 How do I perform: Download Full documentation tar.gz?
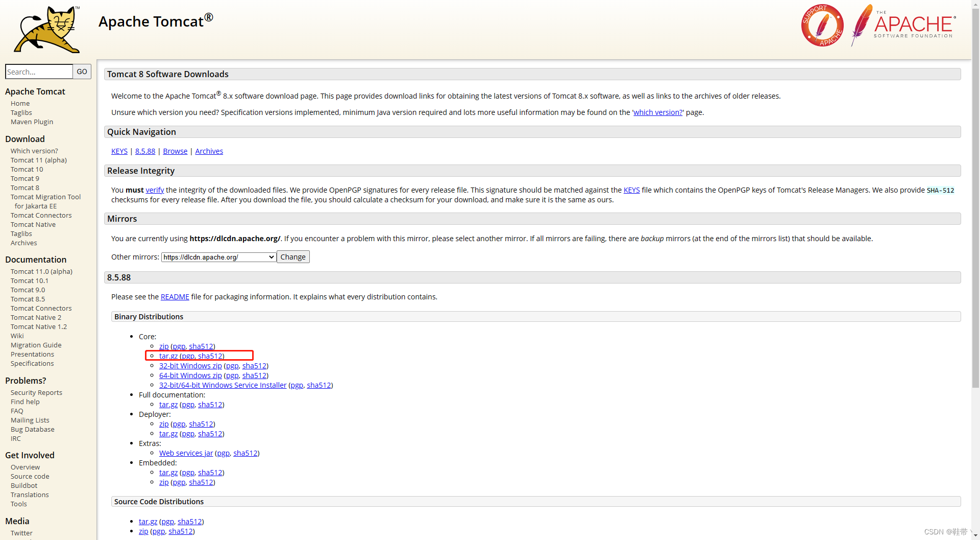(x=168, y=405)
